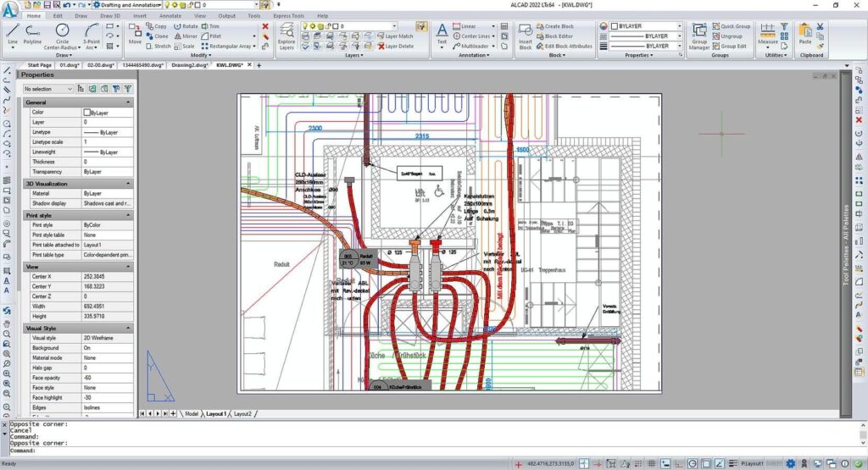Image resolution: width=868 pixels, height=470 pixels.
Task: Click the Scale tool
Action: (184, 47)
